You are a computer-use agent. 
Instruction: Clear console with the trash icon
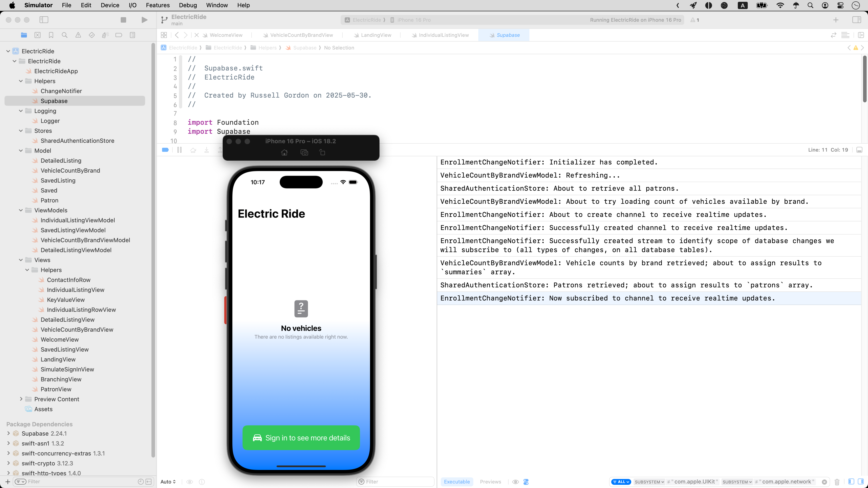[837, 482]
